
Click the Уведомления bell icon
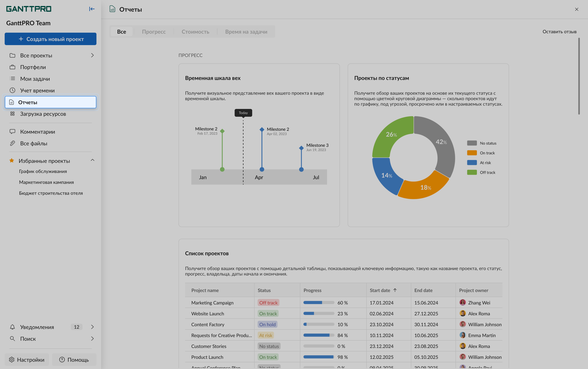coord(12,327)
